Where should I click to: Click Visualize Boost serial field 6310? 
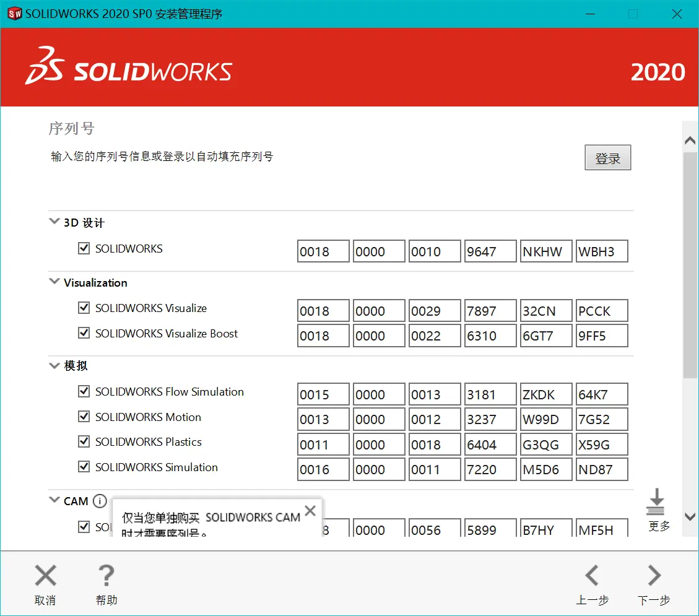click(490, 336)
